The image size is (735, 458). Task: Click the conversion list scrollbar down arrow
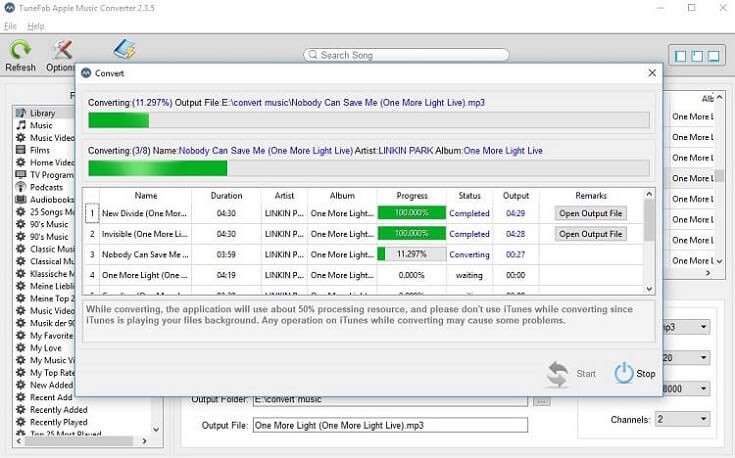point(649,290)
